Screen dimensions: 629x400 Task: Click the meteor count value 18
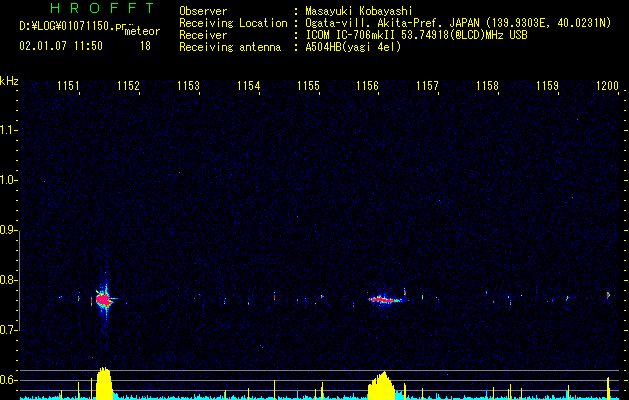pyautogui.click(x=145, y=46)
